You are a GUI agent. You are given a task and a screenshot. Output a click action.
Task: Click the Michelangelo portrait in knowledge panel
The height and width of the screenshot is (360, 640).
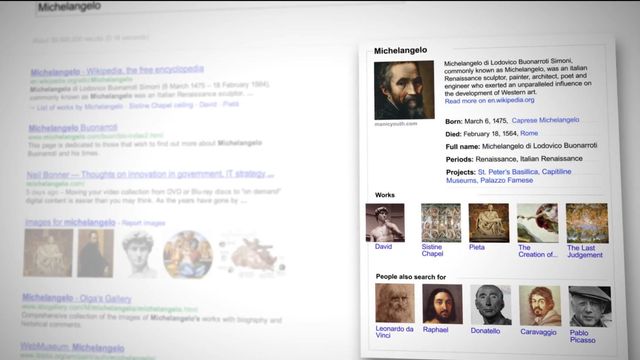point(404,90)
